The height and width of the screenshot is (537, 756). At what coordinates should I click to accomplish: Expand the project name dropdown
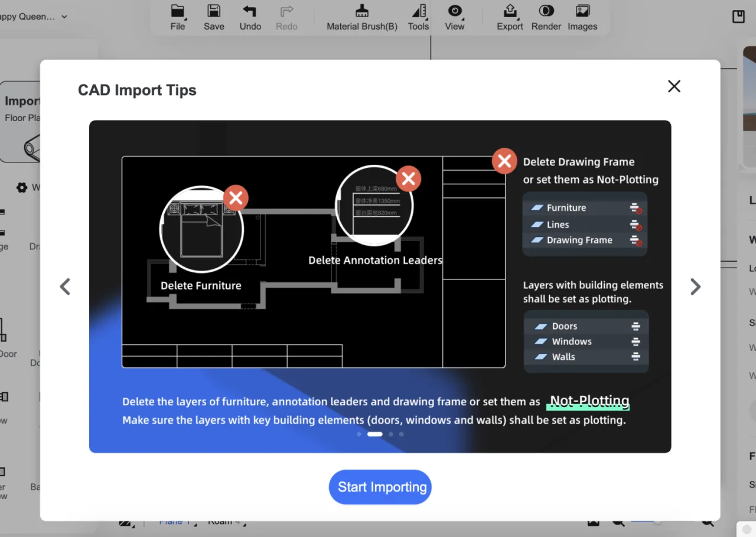[64, 17]
